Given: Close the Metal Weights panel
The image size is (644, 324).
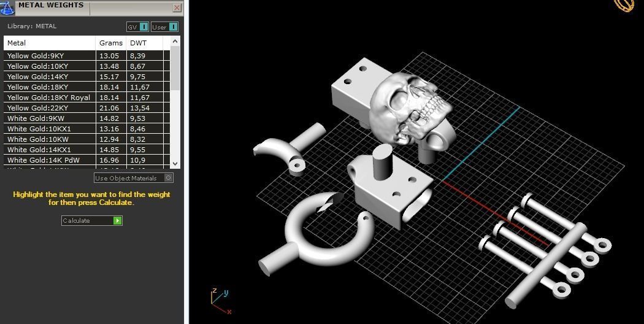Looking at the screenshot, I should pyautogui.click(x=177, y=7).
